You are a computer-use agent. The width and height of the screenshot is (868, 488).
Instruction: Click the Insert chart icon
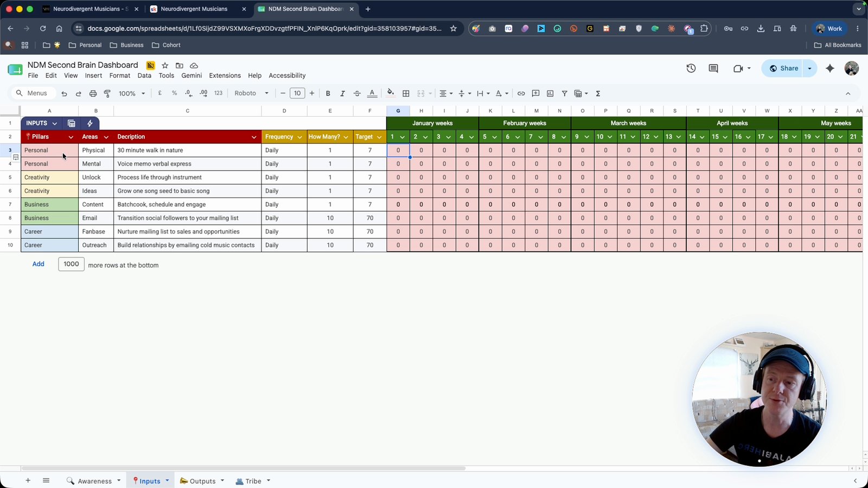coord(550,93)
